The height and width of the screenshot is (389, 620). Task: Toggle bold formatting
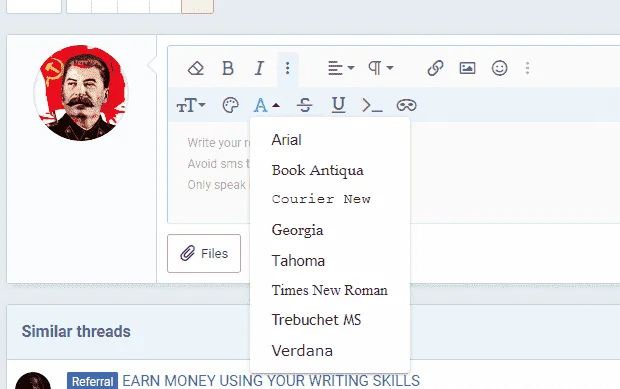click(x=228, y=68)
